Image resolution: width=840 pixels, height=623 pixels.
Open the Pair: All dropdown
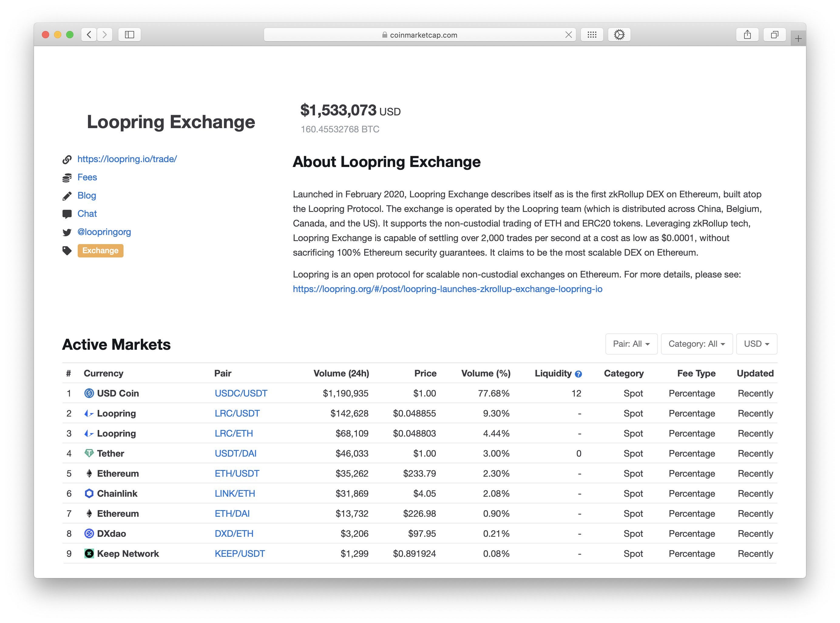pyautogui.click(x=631, y=344)
